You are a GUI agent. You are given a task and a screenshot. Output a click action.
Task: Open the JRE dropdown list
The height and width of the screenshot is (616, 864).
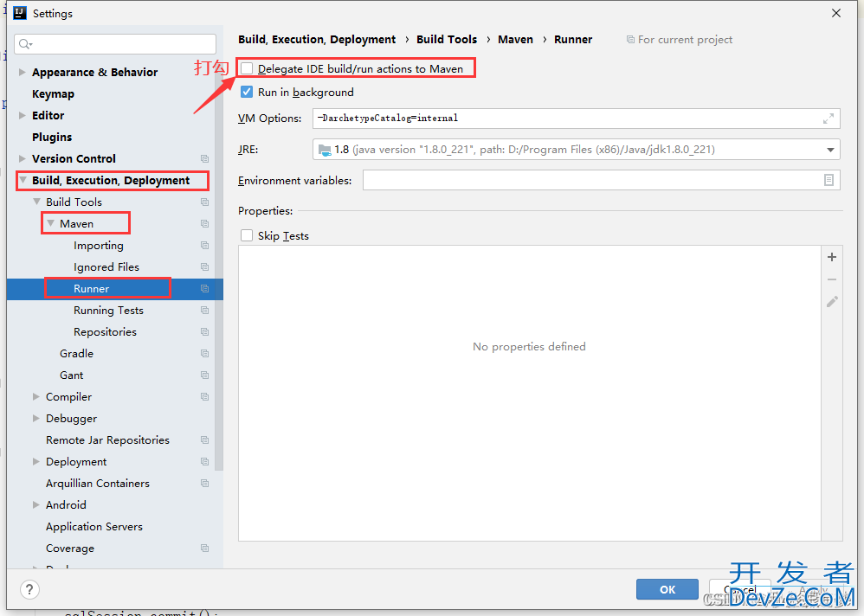830,150
